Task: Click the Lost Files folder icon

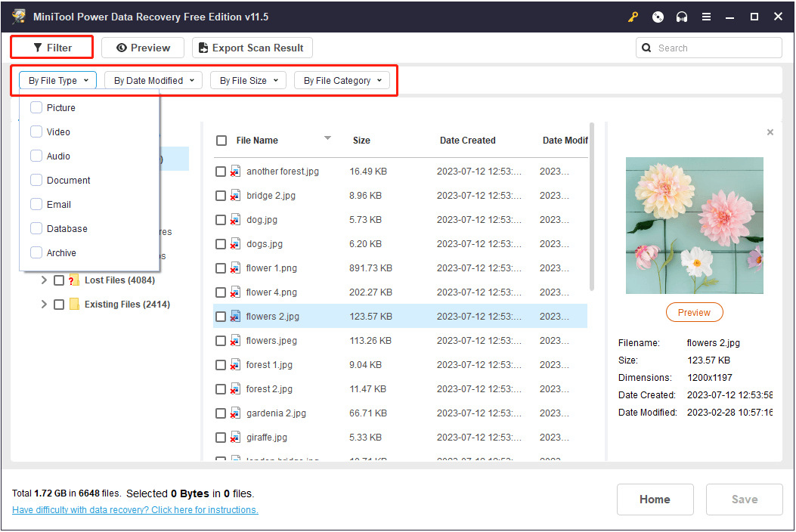Action: coord(74,280)
